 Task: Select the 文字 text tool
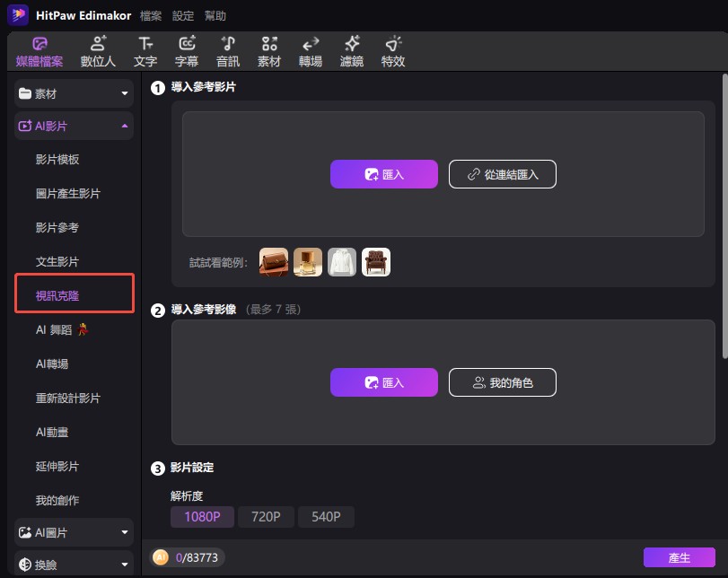[x=145, y=51]
